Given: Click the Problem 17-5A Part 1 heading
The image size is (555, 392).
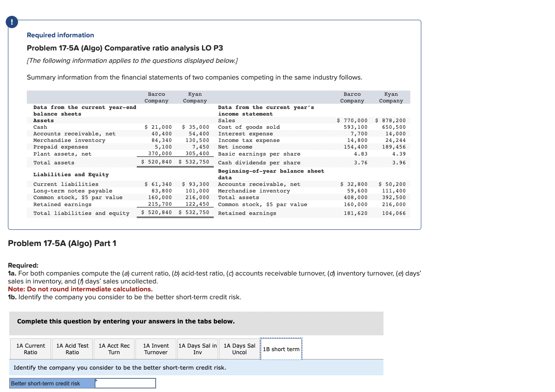Looking at the screenshot, I should pyautogui.click(x=62, y=243).
